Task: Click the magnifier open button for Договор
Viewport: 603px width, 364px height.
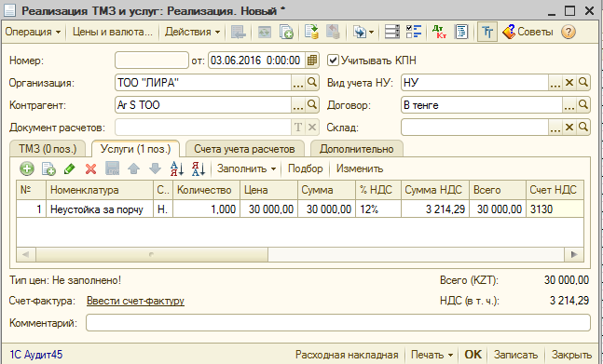Action: 583,105
